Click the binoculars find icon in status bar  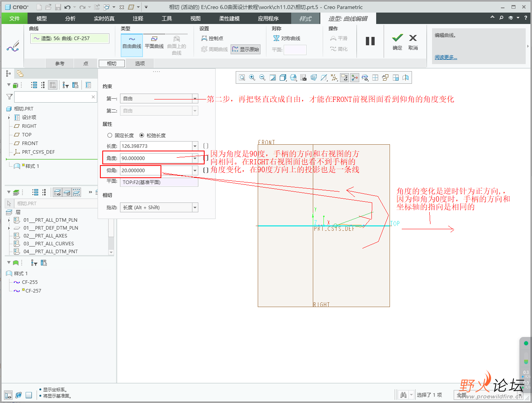[x=403, y=395]
